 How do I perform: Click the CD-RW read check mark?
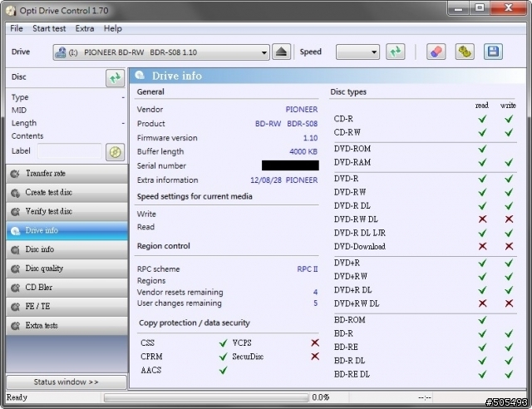click(482, 133)
